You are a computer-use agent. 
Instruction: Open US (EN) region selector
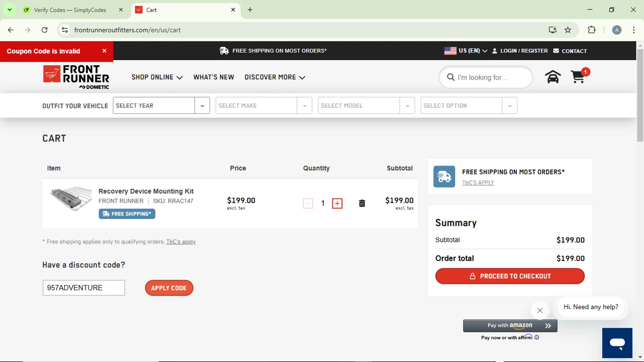click(466, 51)
